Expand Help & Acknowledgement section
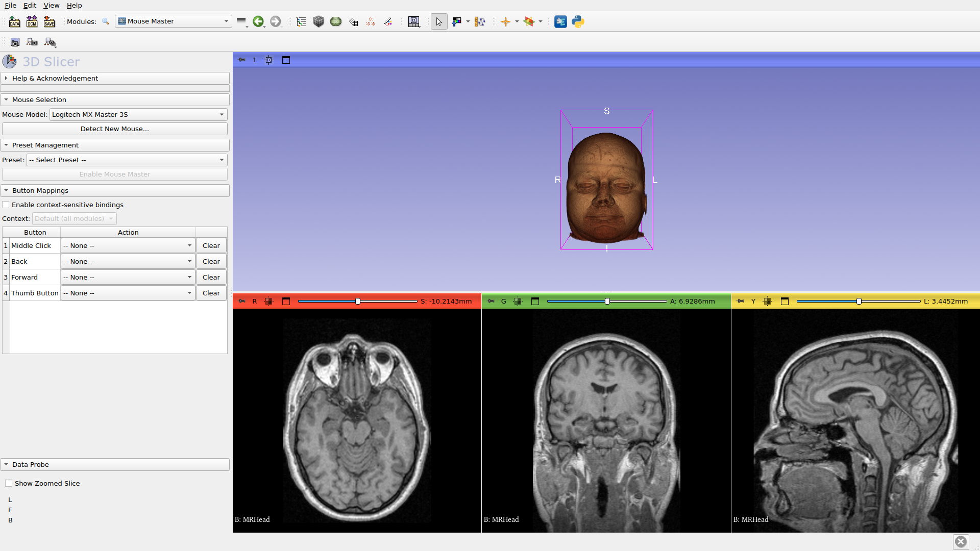The height and width of the screenshot is (551, 980). [x=55, y=78]
